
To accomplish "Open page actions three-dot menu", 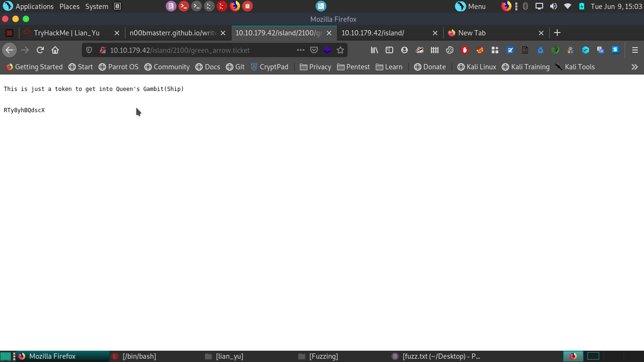I will [301, 50].
